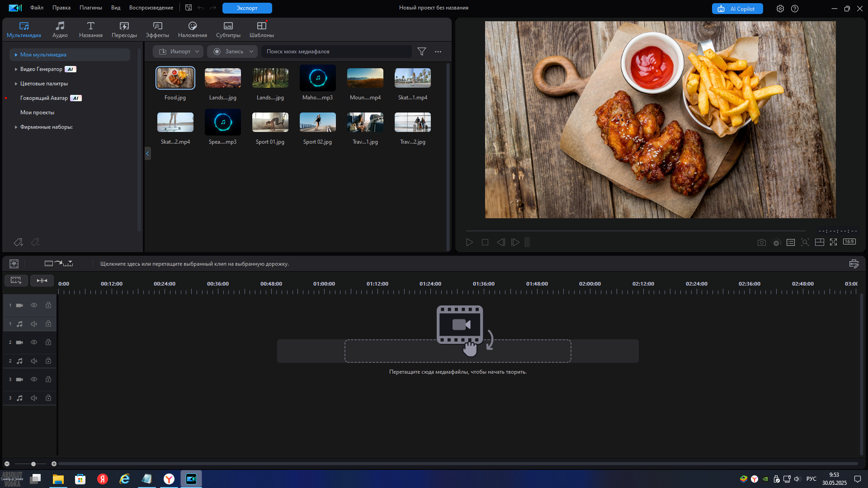Click the Экспорт button
Image resolution: width=868 pixels, height=488 pixels.
coord(247,8)
